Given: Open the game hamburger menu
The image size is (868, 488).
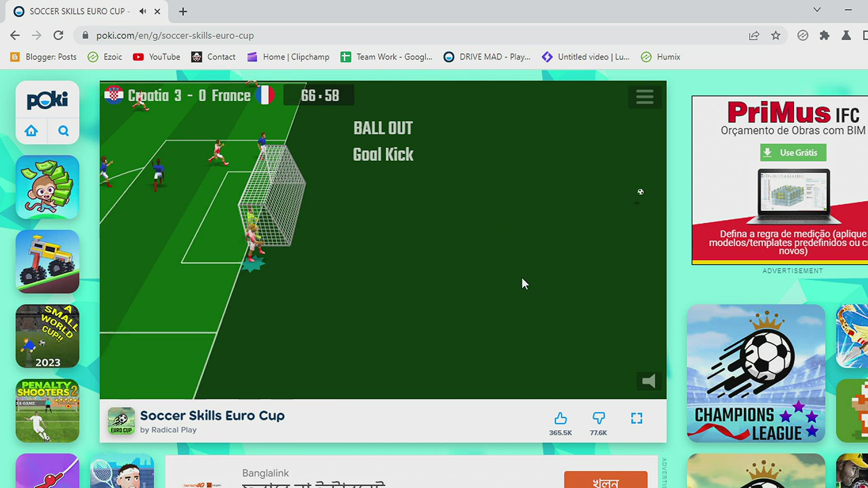Looking at the screenshot, I should [645, 97].
